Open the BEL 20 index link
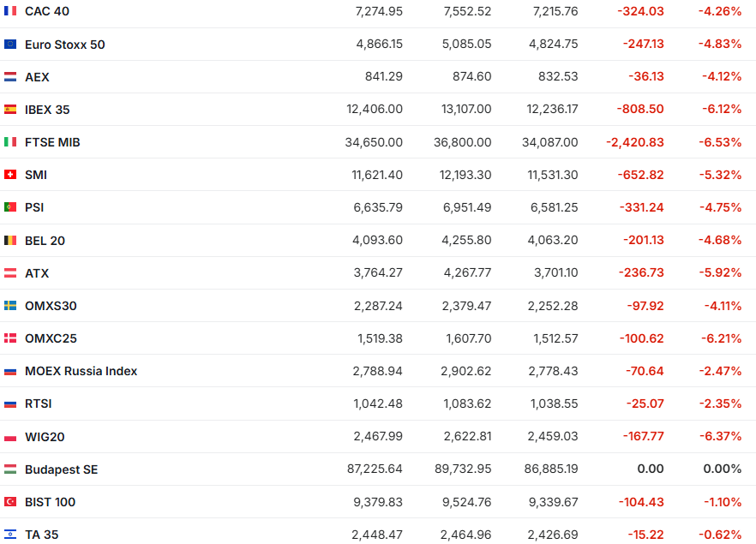Screen dimensions: 756x544 click(x=45, y=241)
